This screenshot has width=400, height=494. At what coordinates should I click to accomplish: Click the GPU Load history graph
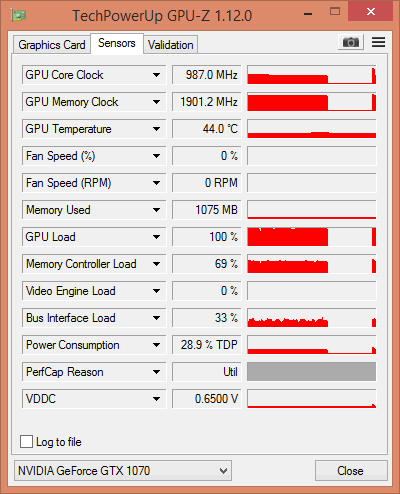click(x=311, y=237)
